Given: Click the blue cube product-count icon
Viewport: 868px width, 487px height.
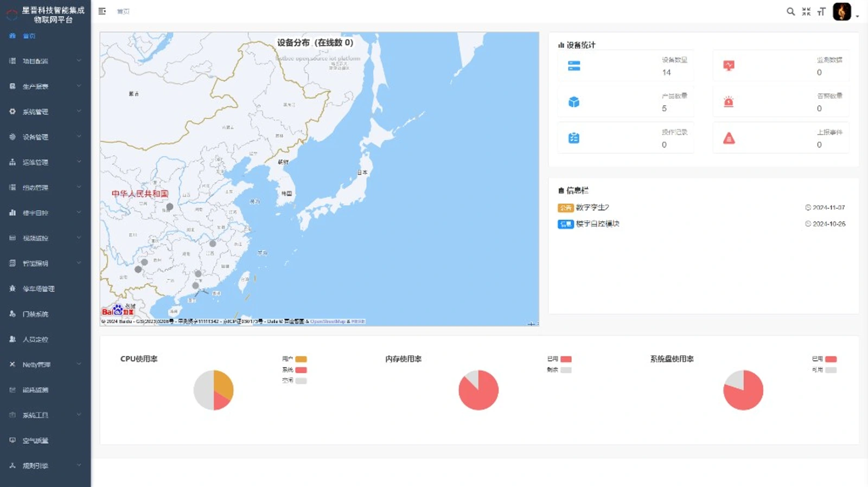Looking at the screenshot, I should pos(574,102).
